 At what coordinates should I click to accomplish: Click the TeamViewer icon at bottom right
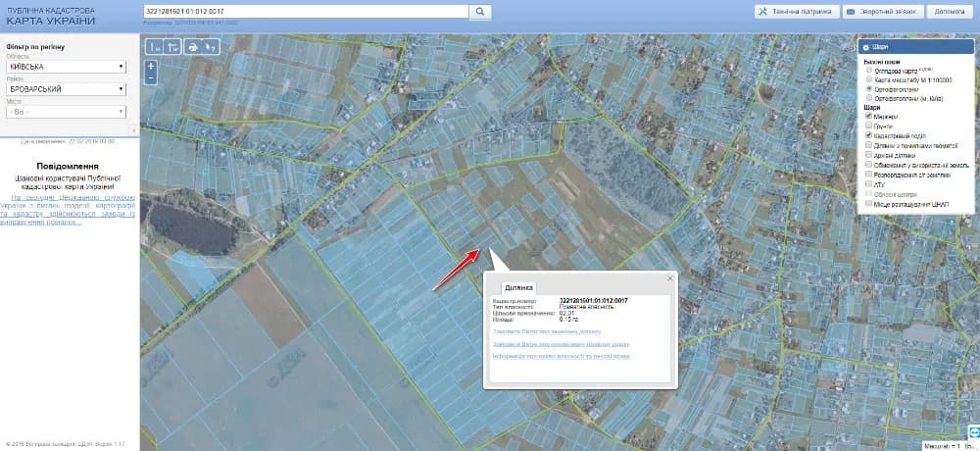click(x=974, y=432)
